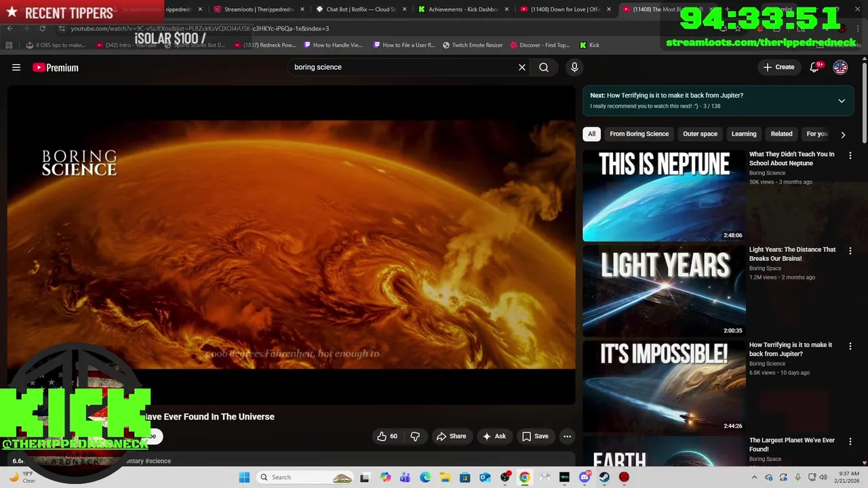Open Twitch Emote Resizer bookmark
The image size is (868, 488).
pyautogui.click(x=473, y=45)
